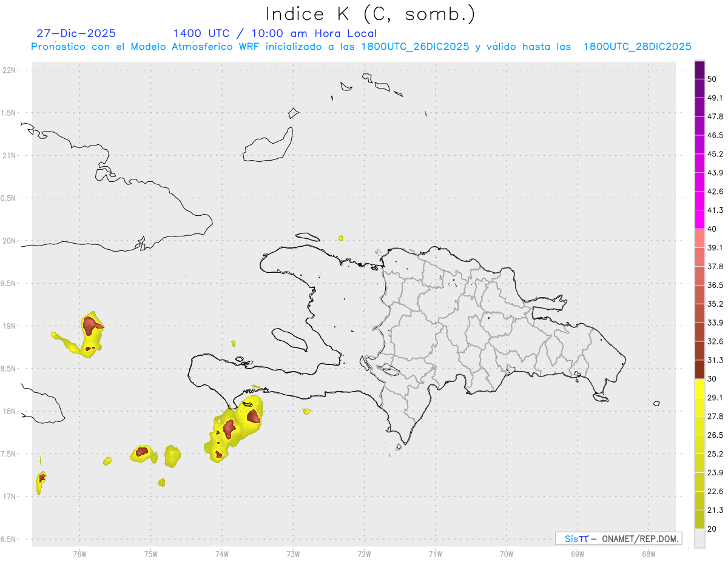Click the colorbar label "33.9"

click(715, 323)
